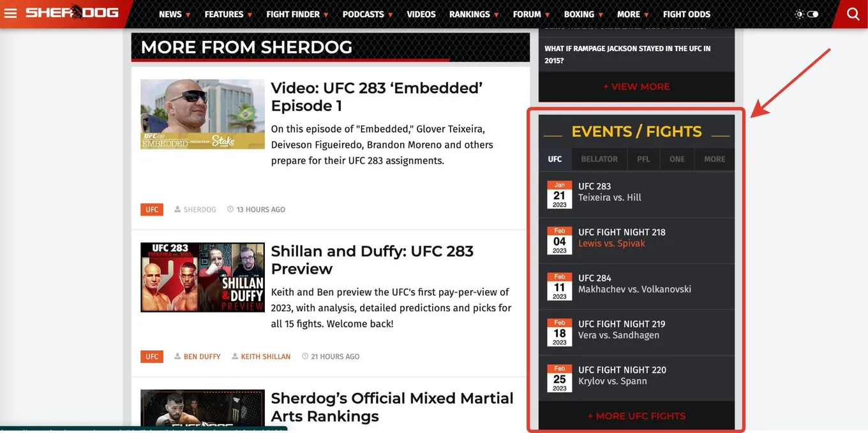Click the Sherdog author name

[200, 210]
